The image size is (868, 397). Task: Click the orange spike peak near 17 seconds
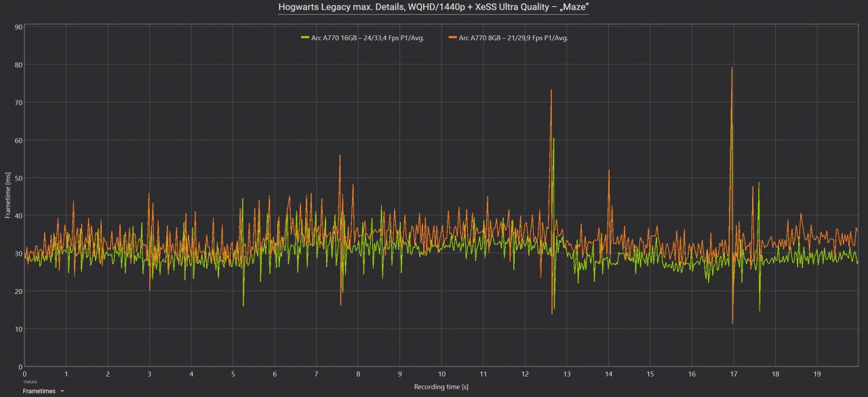(x=732, y=68)
